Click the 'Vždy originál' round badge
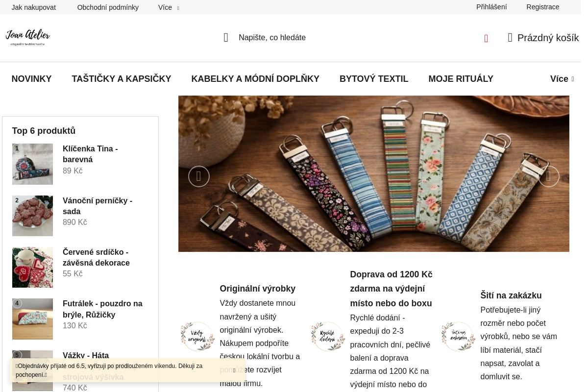Image resolution: width=588 pixels, height=392 pixels. [197, 337]
